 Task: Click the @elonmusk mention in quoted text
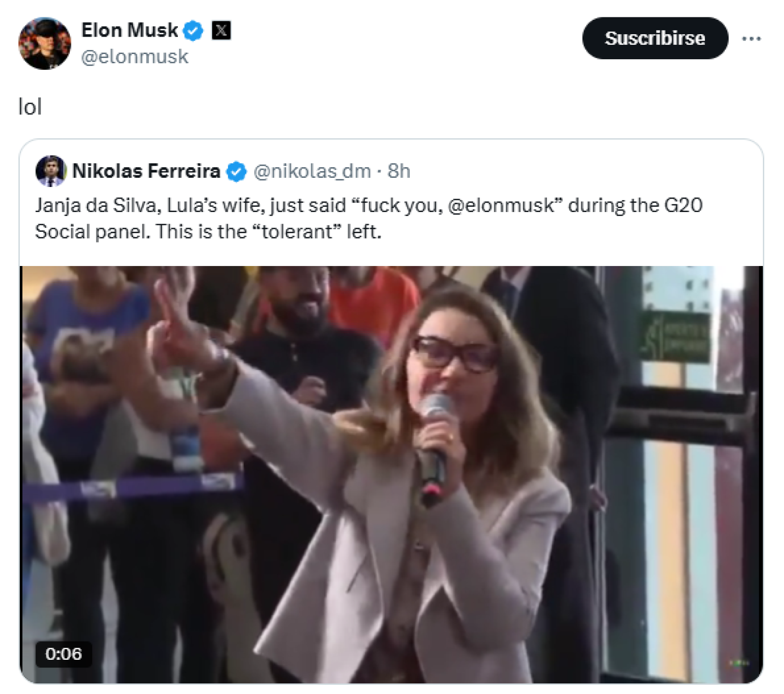tap(501, 206)
